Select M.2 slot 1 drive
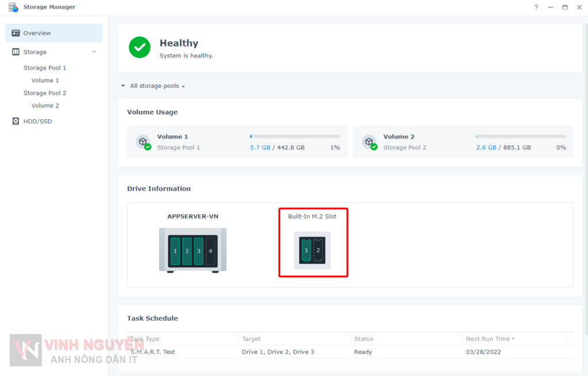Screen dimensions: 588x376 tap(306, 250)
